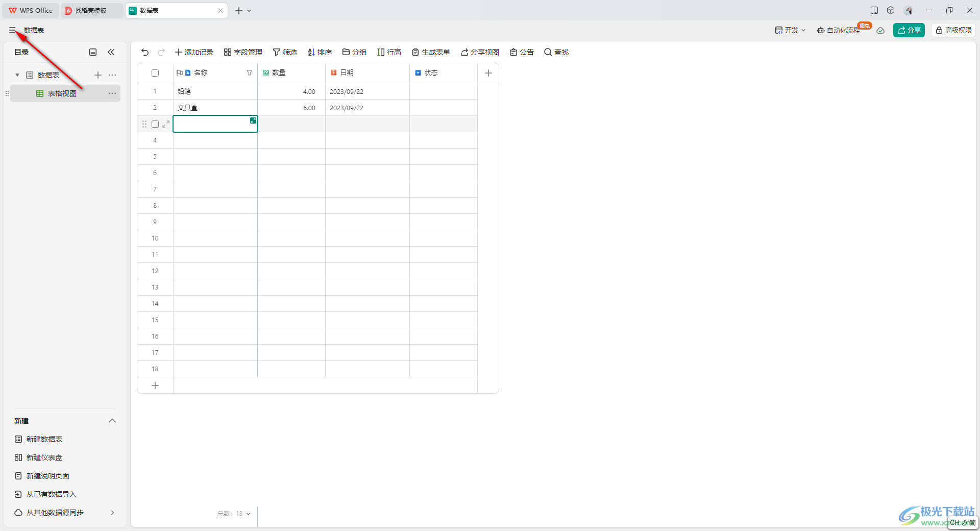Collapse the 数据表 tree node
The width and height of the screenshot is (980, 531).
point(17,75)
